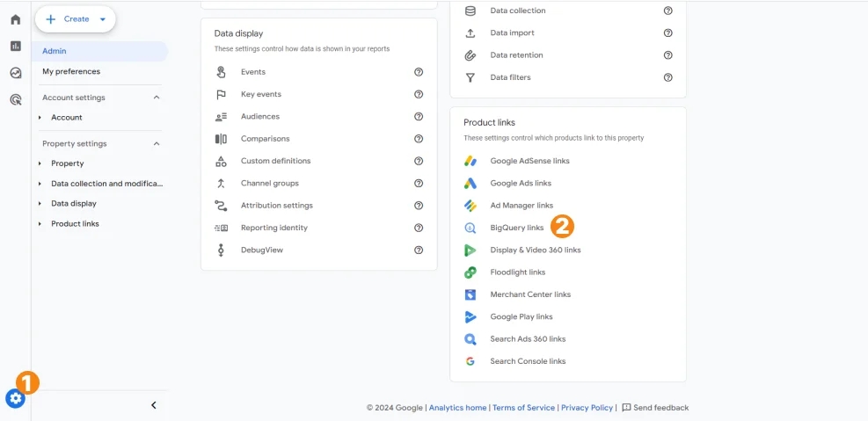Click the Custom definitions shapes icon
Viewport: 868px width, 421px height.
pyautogui.click(x=221, y=161)
